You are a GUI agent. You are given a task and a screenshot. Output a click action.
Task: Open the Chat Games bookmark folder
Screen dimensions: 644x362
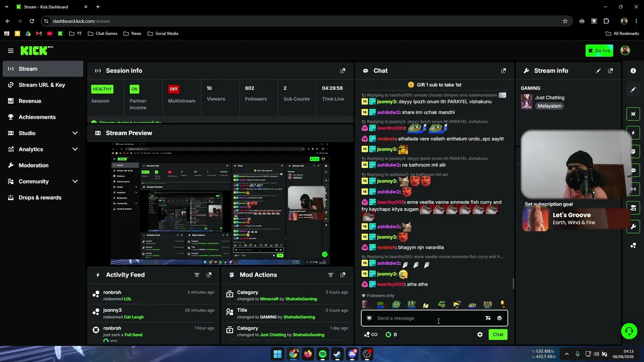103,34
